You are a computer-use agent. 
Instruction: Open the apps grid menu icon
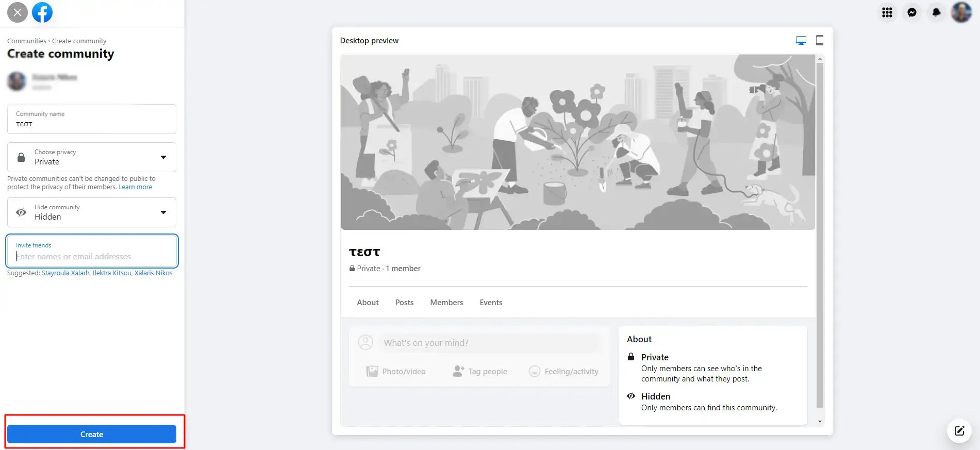coord(887,12)
